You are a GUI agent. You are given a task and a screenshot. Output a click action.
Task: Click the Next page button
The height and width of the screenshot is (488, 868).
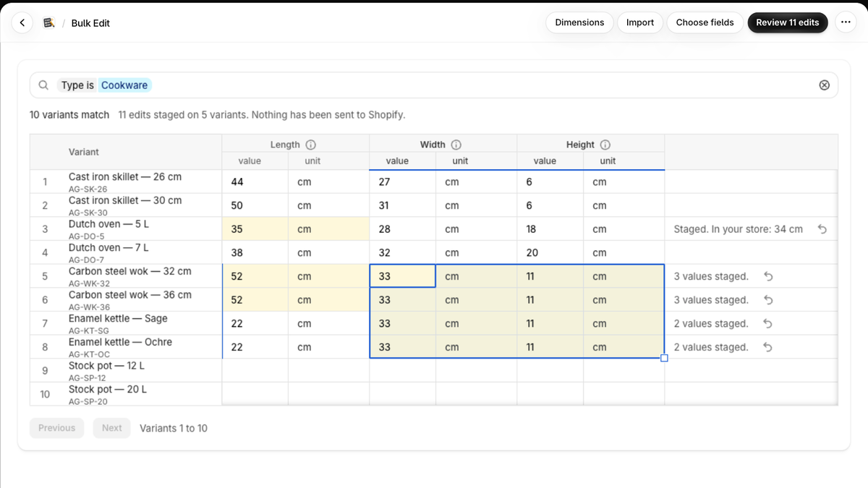112,428
